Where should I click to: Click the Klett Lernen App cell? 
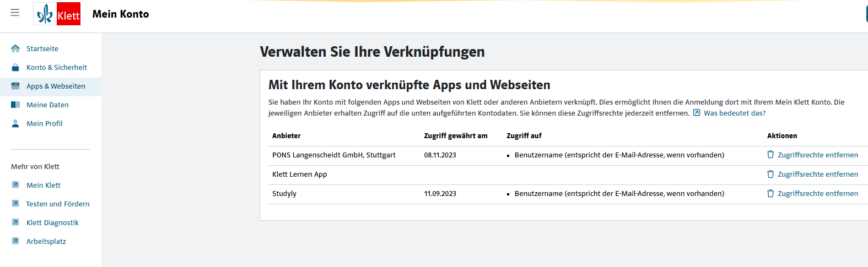(300, 174)
